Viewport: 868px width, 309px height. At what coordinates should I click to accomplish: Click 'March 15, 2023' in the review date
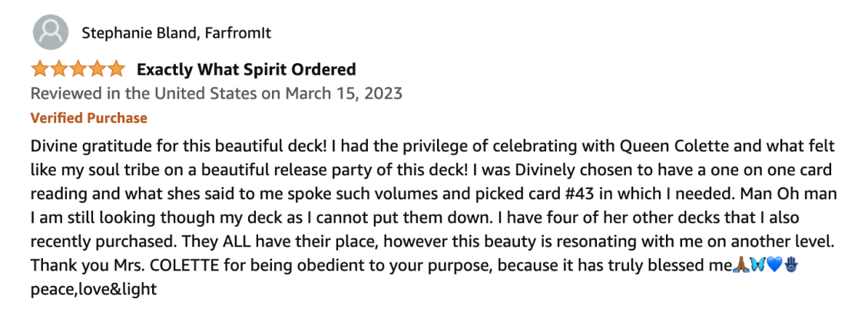tap(344, 93)
